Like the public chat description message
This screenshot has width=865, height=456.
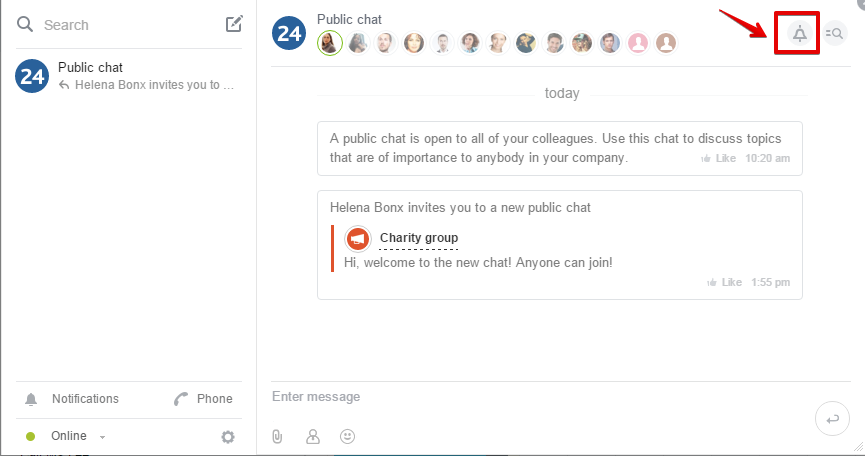[718, 158]
